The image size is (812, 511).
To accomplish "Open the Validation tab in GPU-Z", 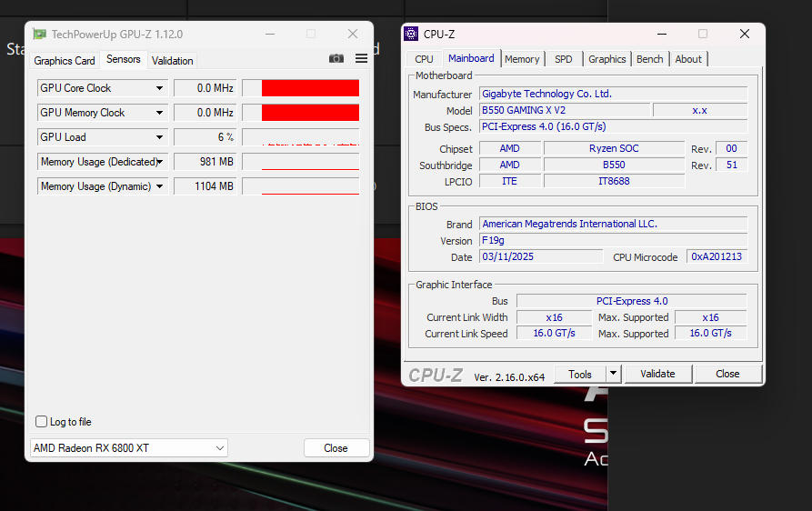I will click(173, 61).
